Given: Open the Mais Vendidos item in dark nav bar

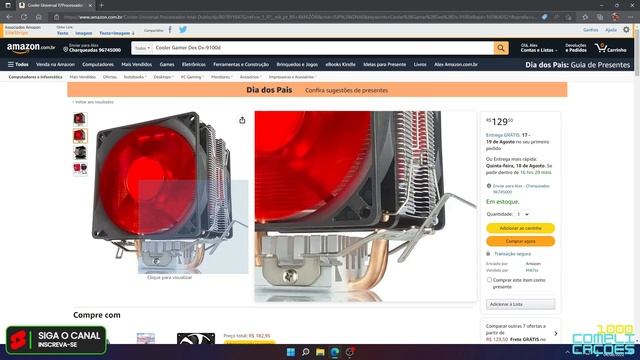Looking at the screenshot, I should [x=136, y=64].
